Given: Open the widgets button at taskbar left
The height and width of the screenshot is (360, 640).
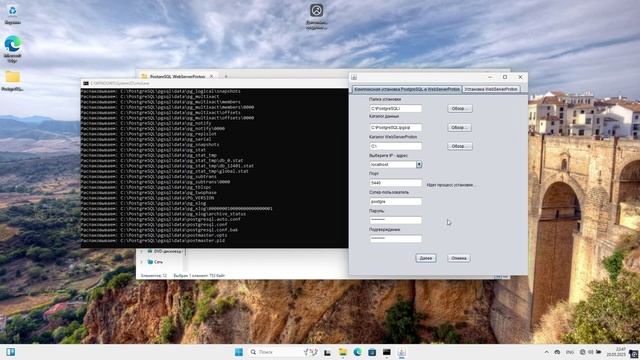Looking at the screenshot, I should pyautogui.click(x=11, y=352).
